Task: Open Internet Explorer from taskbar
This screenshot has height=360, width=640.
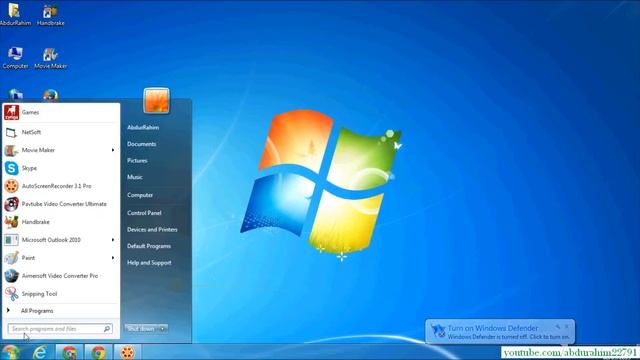Action: (x=40, y=352)
